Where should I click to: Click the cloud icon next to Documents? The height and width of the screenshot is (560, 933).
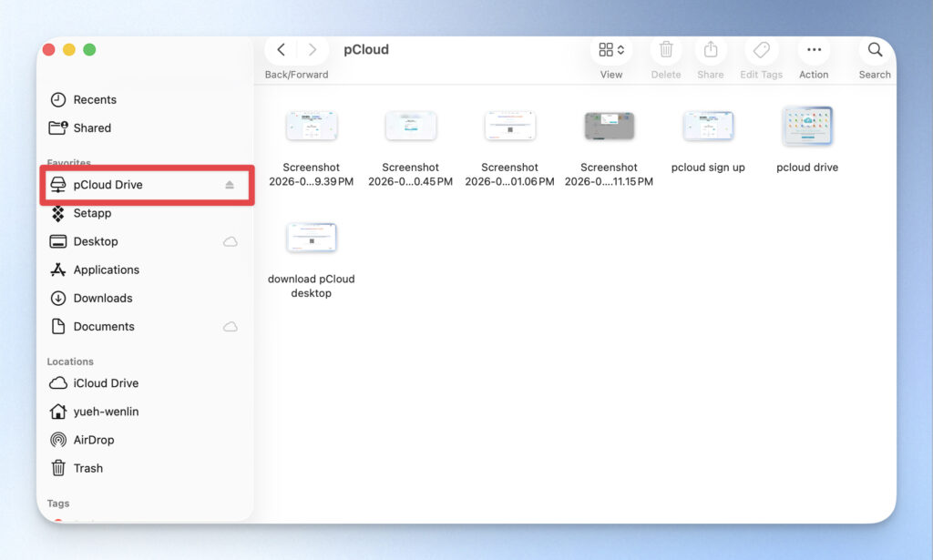231,327
